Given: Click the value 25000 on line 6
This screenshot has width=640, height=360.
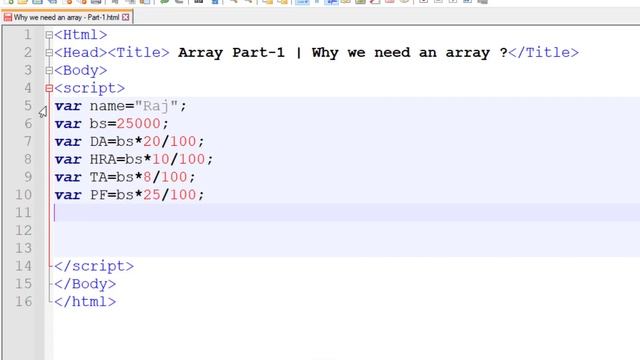Looking at the screenshot, I should [139, 124].
